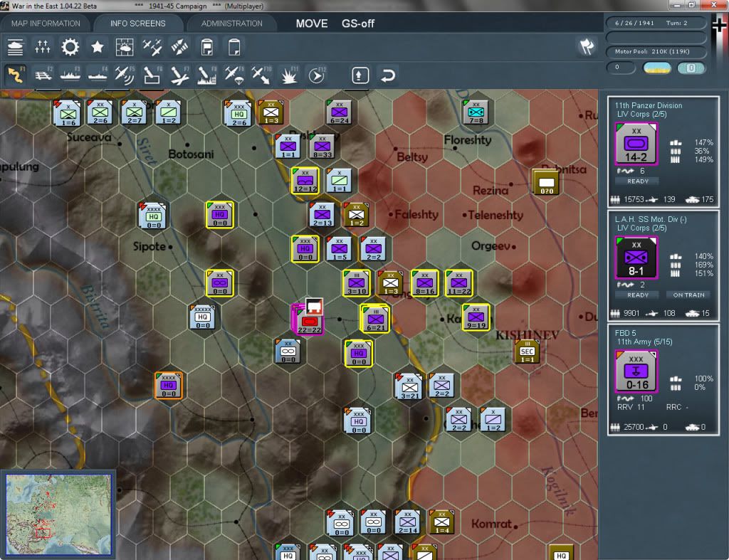Select the L.A.H. SS Mot. Div card
This screenshot has width=729, height=560.
tap(663, 265)
